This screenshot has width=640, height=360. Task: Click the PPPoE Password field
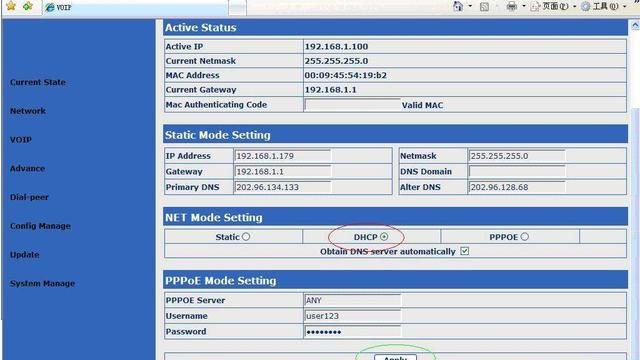tap(353, 331)
